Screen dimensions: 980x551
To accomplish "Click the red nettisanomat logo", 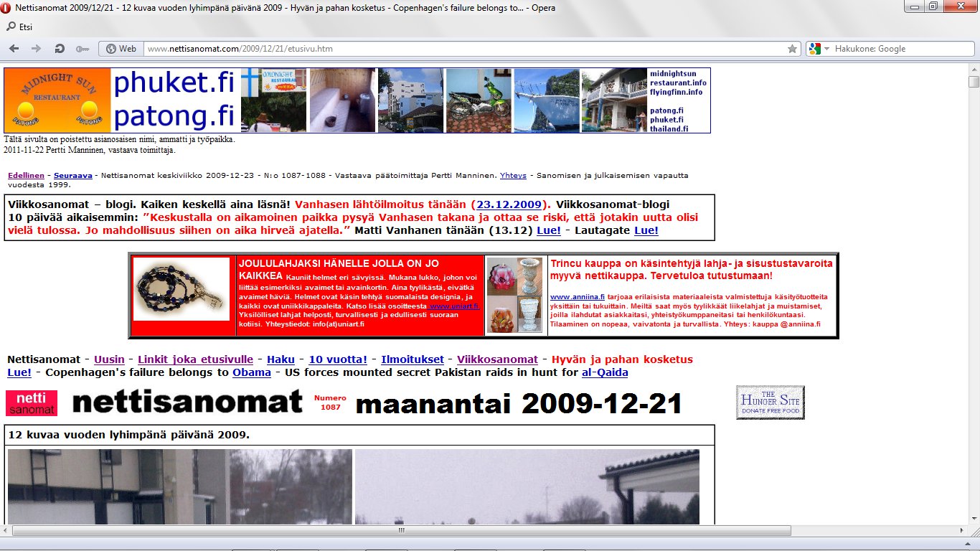I will (32, 403).
